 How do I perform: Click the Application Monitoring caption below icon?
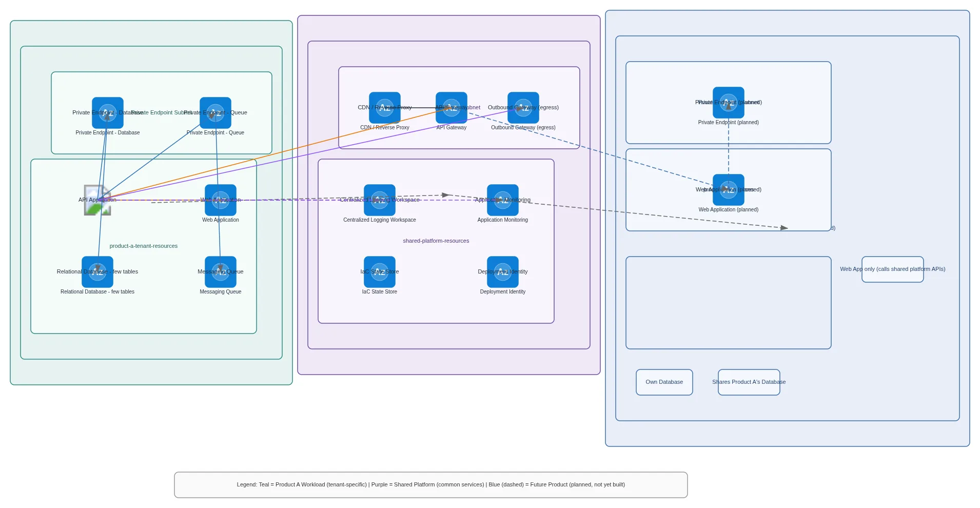click(503, 220)
